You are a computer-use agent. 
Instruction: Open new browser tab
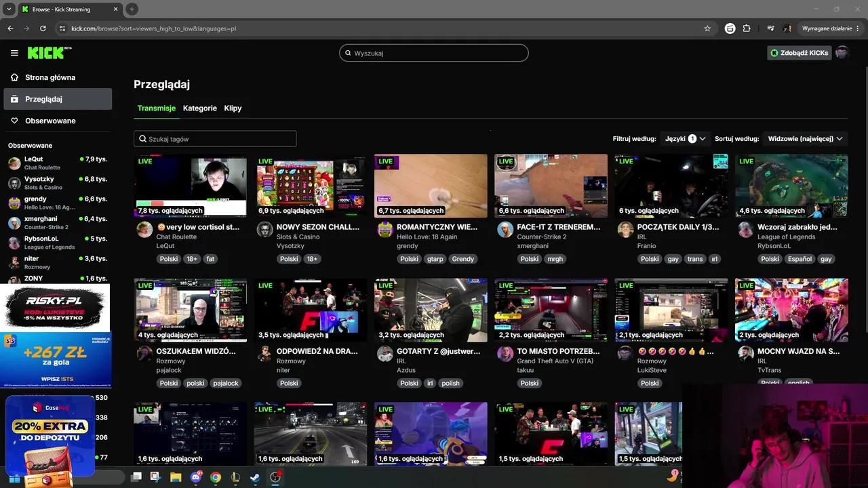pos(132,9)
